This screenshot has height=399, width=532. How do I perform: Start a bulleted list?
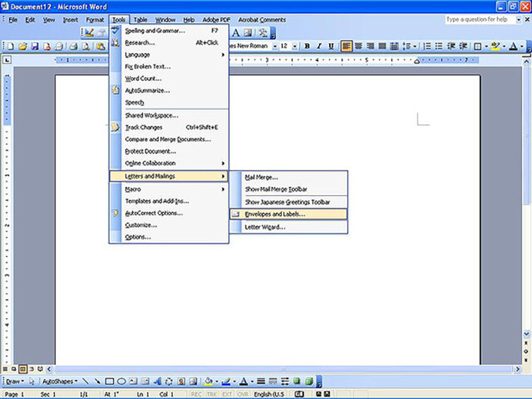pyautogui.click(x=439, y=46)
